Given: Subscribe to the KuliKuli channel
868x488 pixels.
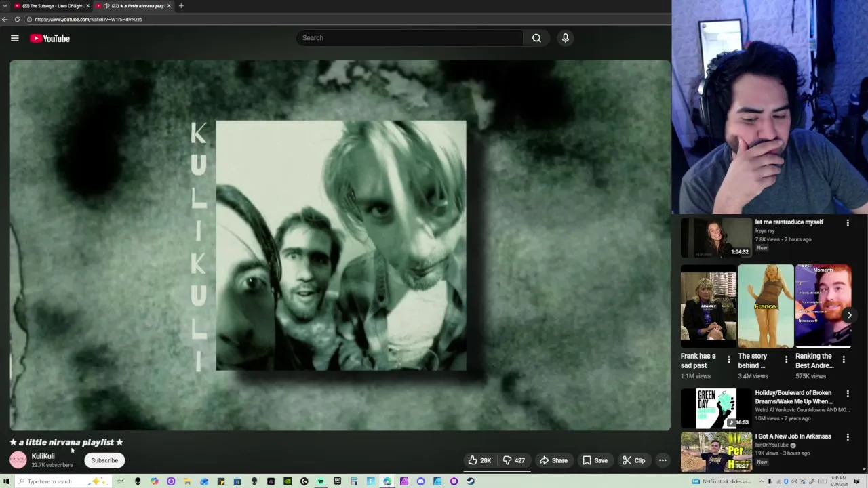Looking at the screenshot, I should coord(104,460).
